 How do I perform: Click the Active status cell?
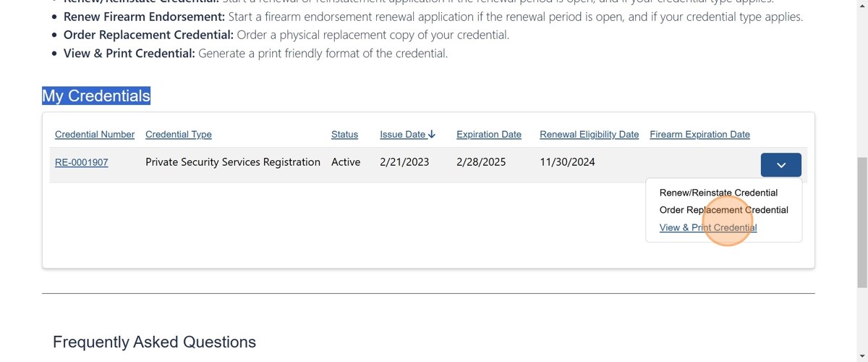[x=346, y=162]
